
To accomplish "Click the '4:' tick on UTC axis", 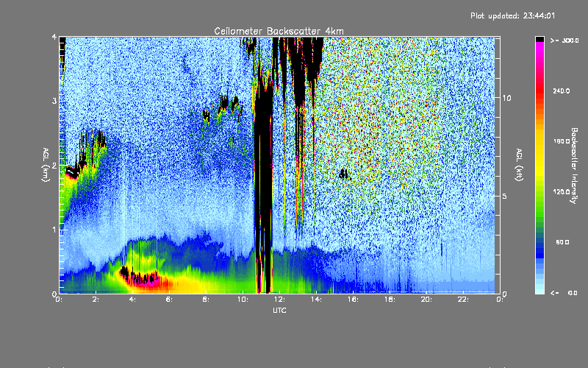I will (132, 300).
